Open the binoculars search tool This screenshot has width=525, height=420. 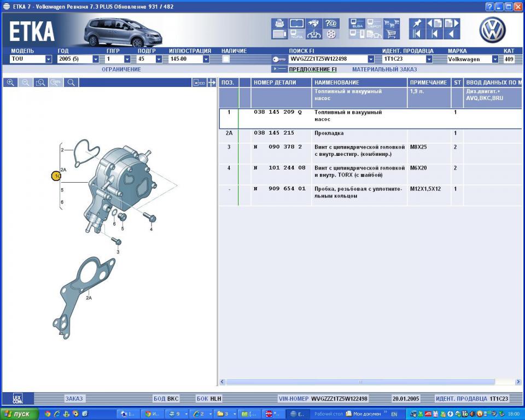(313, 24)
